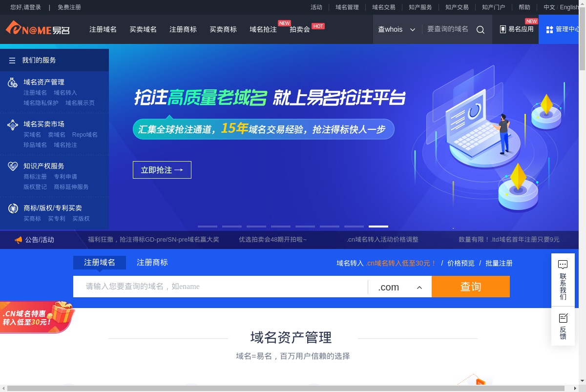Select the first carousel indicator
The height and width of the screenshot is (392, 586).
pyautogui.click(x=208, y=227)
